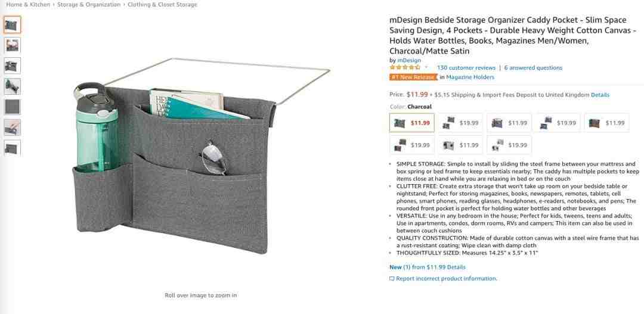This screenshot has height=314, width=644.
Task: Open shipping Details link next to price
Action: pyautogui.click(x=600, y=95)
